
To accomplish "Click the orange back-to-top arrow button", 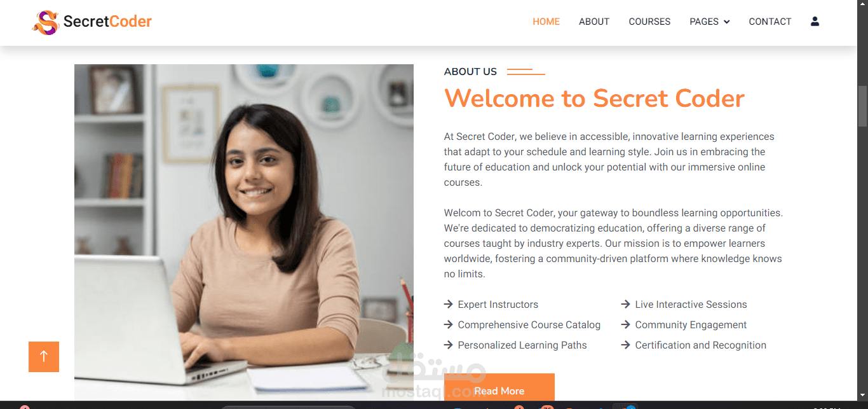I will (x=44, y=356).
